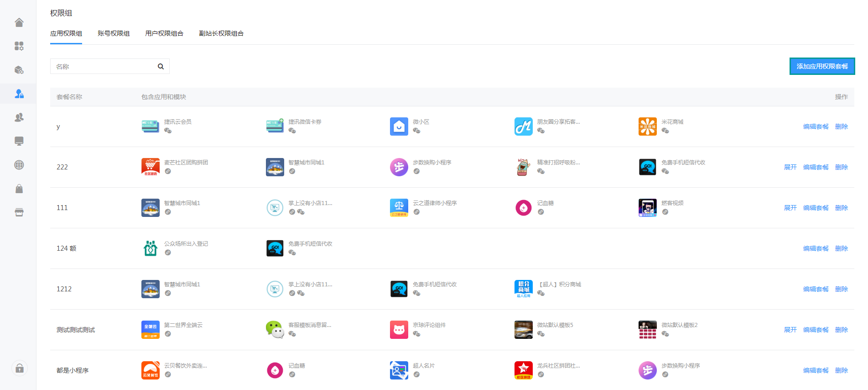Open the users group sidebar icon
868x390 pixels.
(19, 117)
